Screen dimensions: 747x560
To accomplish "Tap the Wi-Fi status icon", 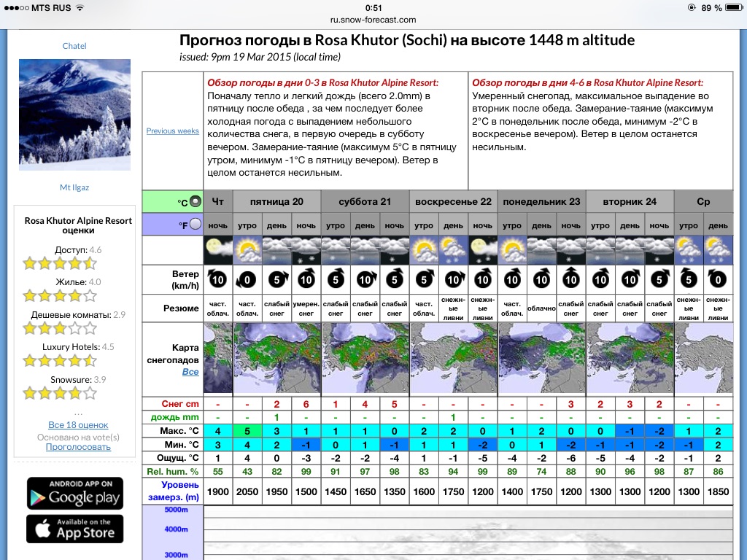I will [80, 7].
